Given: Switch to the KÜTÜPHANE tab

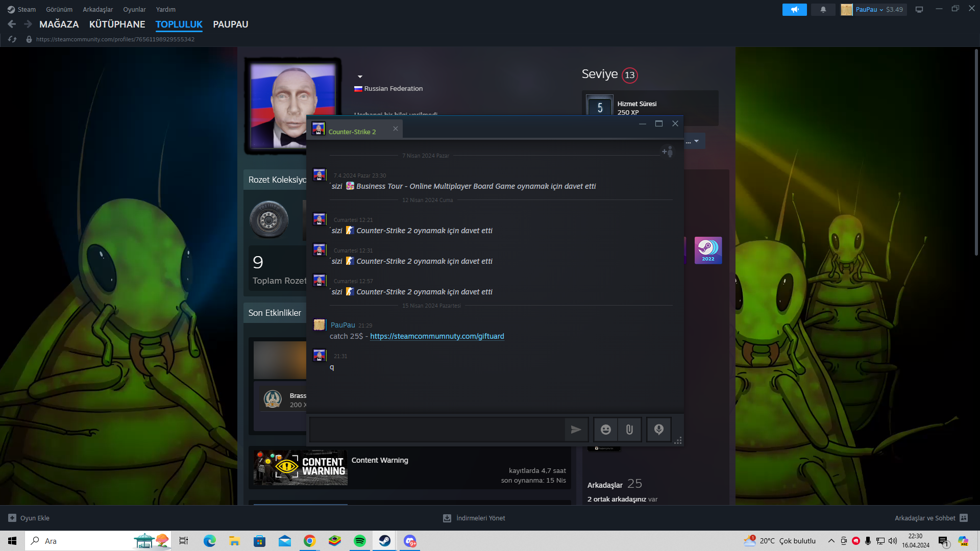Looking at the screenshot, I should point(117,24).
